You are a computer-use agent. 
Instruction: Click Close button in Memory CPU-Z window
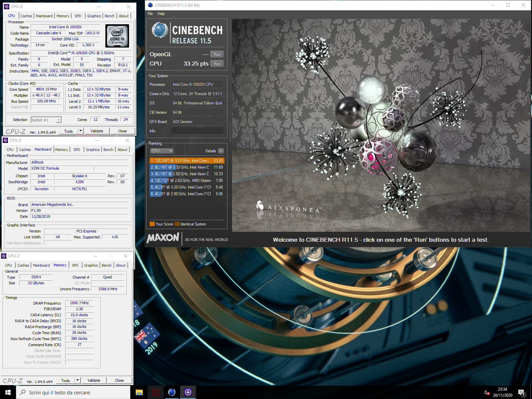[x=119, y=380]
